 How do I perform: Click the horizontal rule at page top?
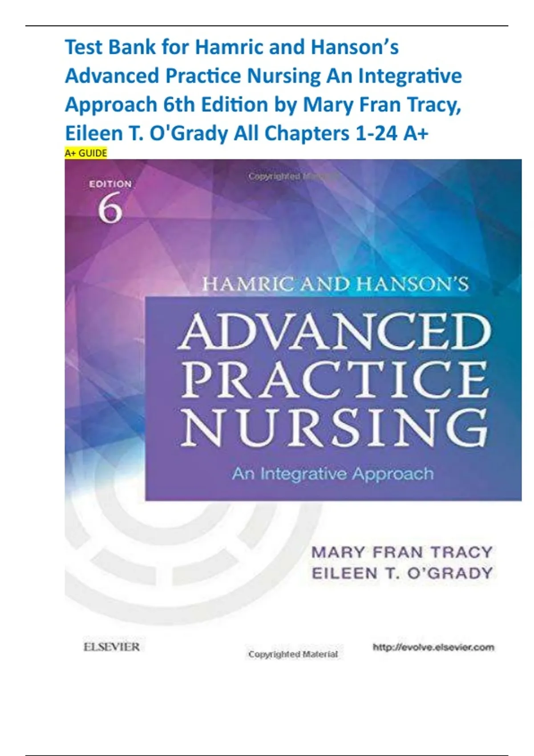[x=267, y=26]
